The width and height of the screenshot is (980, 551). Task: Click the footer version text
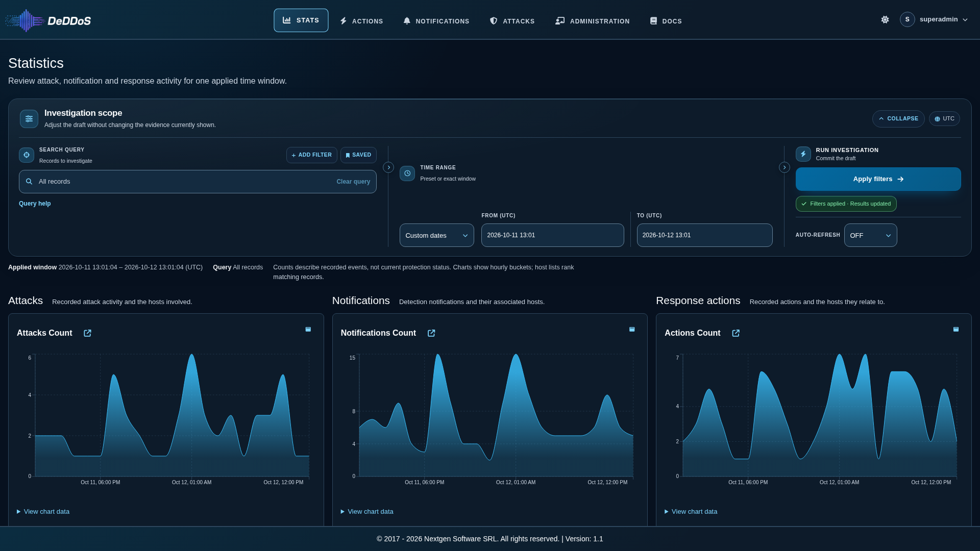584,539
